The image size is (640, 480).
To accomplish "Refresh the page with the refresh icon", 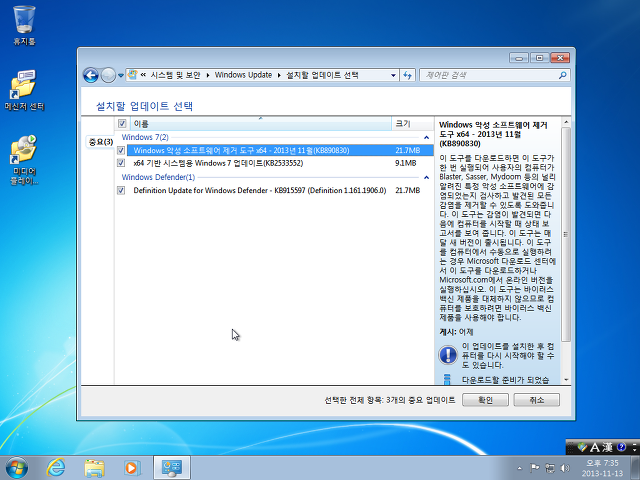I will (407, 75).
